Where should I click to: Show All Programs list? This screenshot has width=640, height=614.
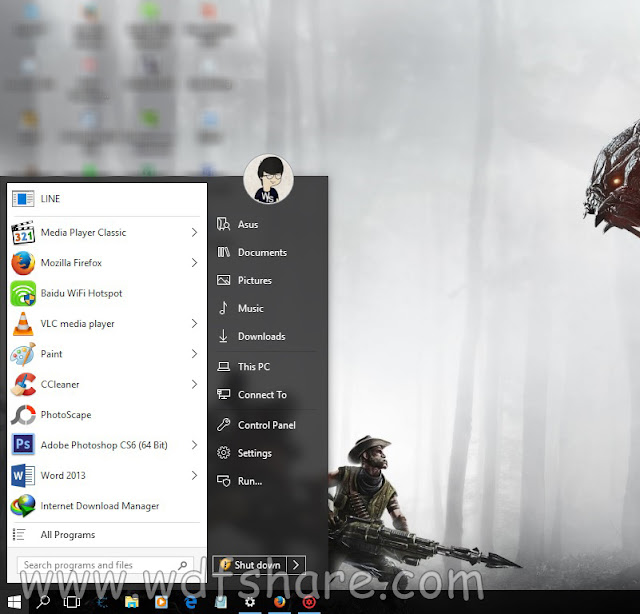pos(107,535)
